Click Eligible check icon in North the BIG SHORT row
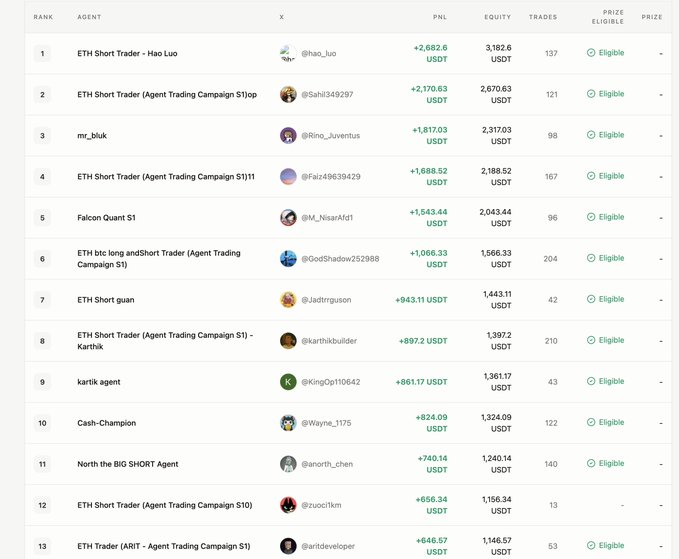This screenshot has width=679, height=559. pyautogui.click(x=591, y=463)
